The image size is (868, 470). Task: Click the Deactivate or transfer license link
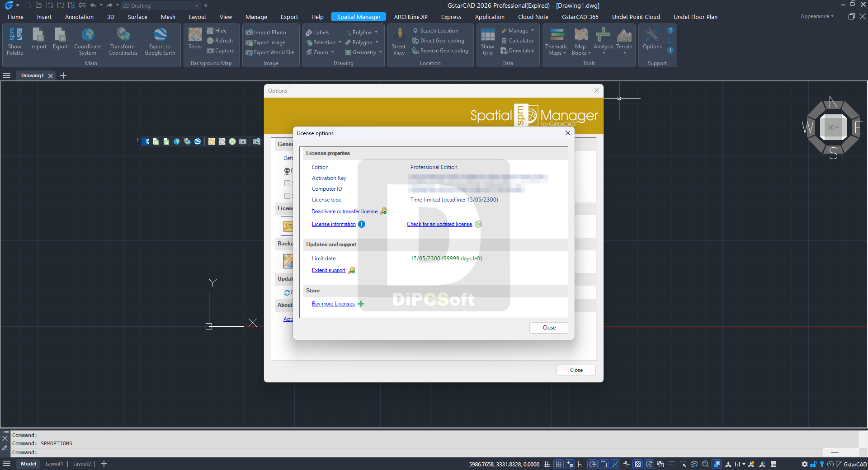[x=344, y=211]
